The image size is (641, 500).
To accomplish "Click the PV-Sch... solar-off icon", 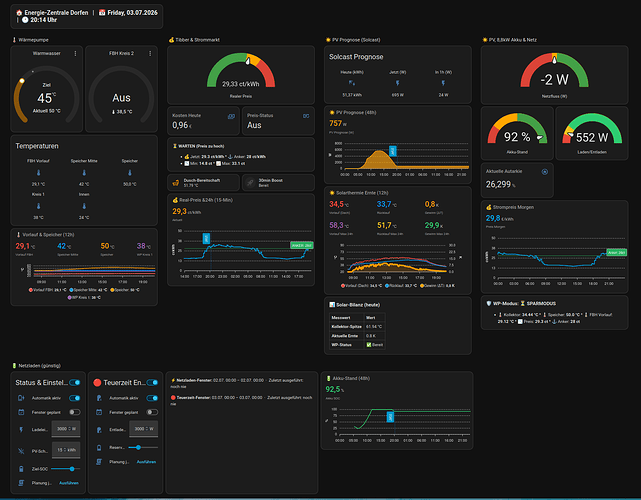I will coord(21,451).
